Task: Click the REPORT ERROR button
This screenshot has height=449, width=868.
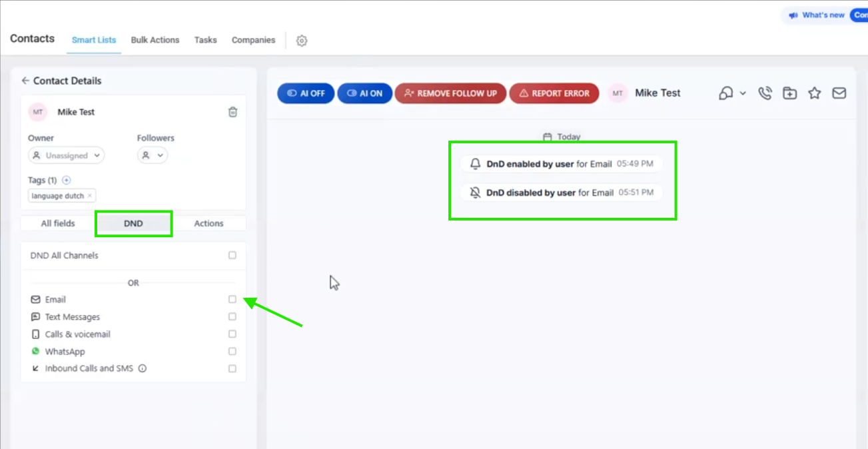Action: tap(554, 93)
